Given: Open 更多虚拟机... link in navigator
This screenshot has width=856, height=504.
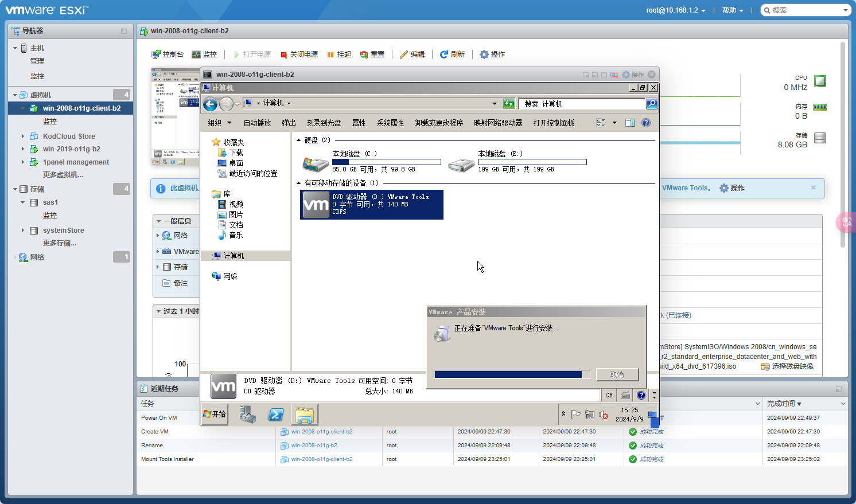Looking at the screenshot, I should pyautogui.click(x=63, y=175).
